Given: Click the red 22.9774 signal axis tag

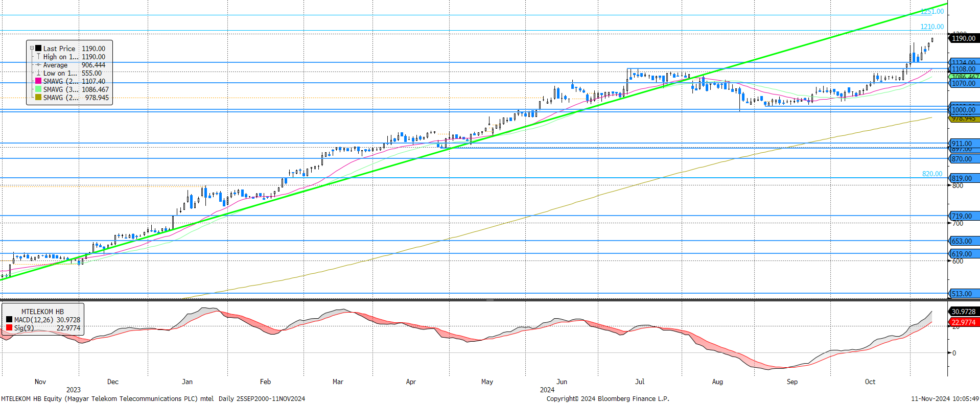Looking at the screenshot, I should 964,322.
